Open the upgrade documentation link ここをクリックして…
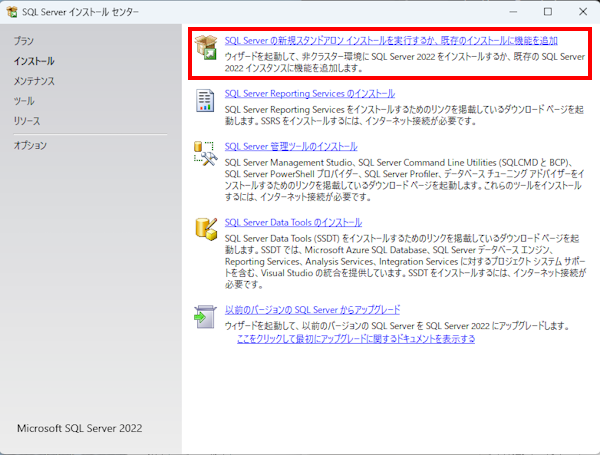 click(x=356, y=339)
